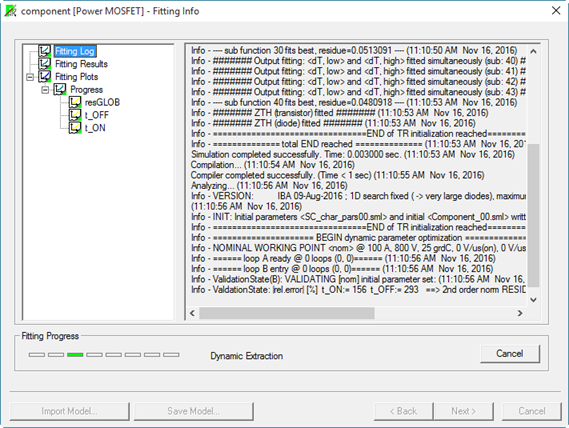Screen dimensions: 569x428
Task: Click log line 'INIT: Initial parameters'
Action: [358, 217]
